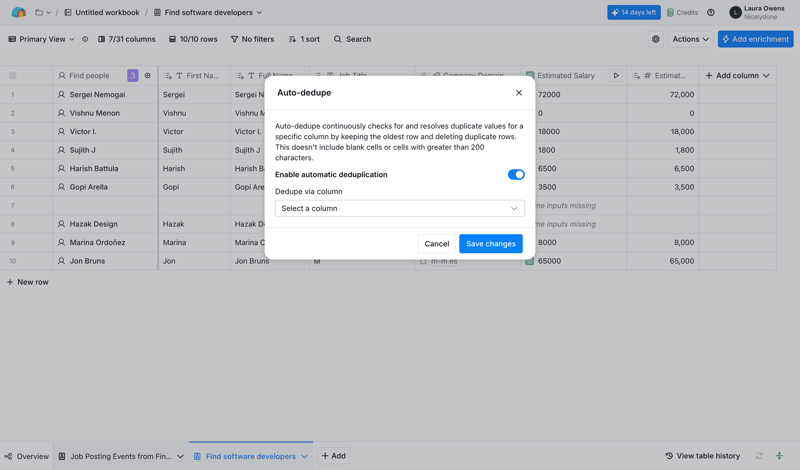Open the Actions dropdown
This screenshot has width=800, height=470.
(x=690, y=39)
